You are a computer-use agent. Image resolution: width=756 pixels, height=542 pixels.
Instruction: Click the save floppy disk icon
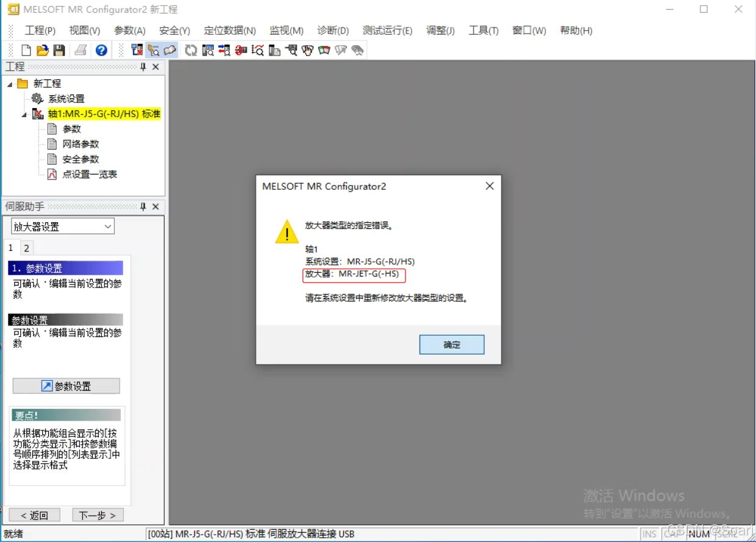(59, 50)
